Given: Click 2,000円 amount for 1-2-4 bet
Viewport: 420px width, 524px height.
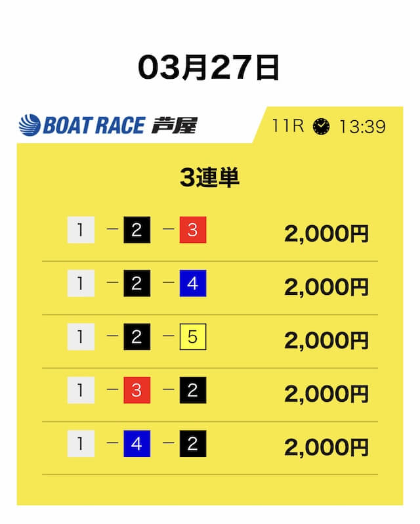Looking at the screenshot, I should (x=326, y=286).
